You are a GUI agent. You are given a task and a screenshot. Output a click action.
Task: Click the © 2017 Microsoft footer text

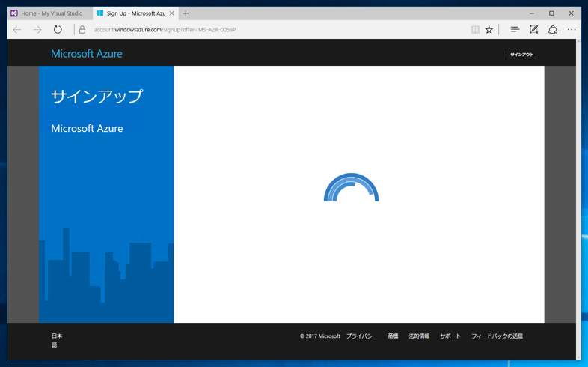pos(320,336)
